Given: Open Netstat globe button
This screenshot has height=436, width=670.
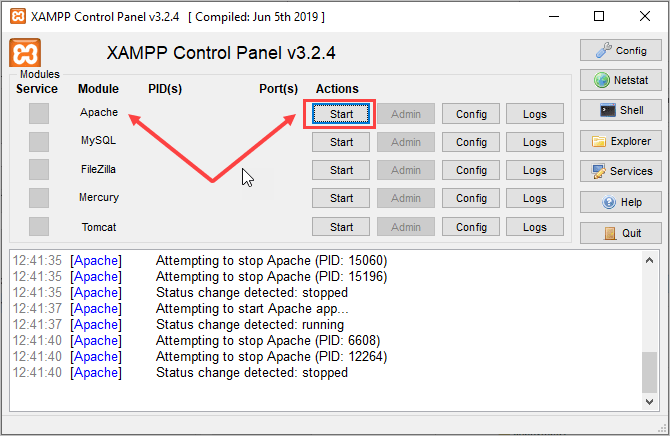Looking at the screenshot, I should click(620, 80).
